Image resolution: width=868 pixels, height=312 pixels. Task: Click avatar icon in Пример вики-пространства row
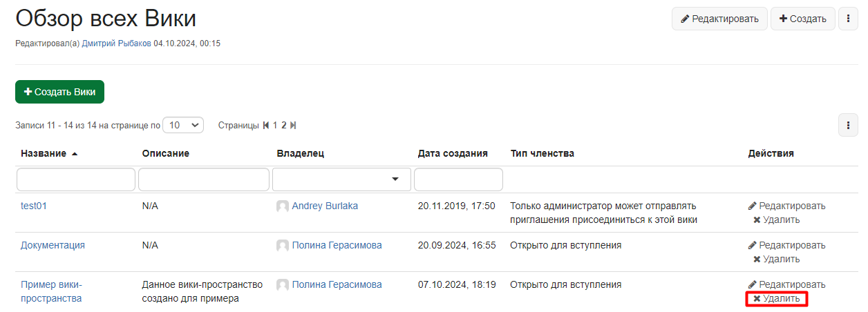point(283,285)
